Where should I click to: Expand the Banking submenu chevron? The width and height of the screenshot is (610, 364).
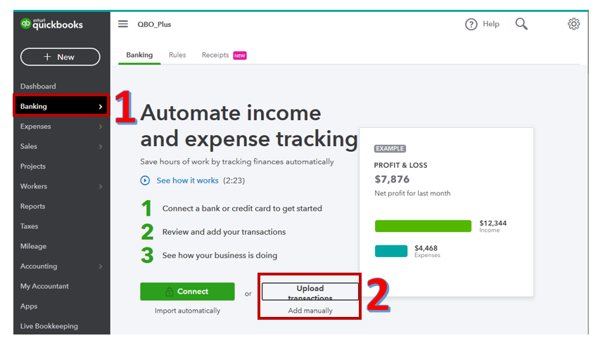click(x=101, y=106)
